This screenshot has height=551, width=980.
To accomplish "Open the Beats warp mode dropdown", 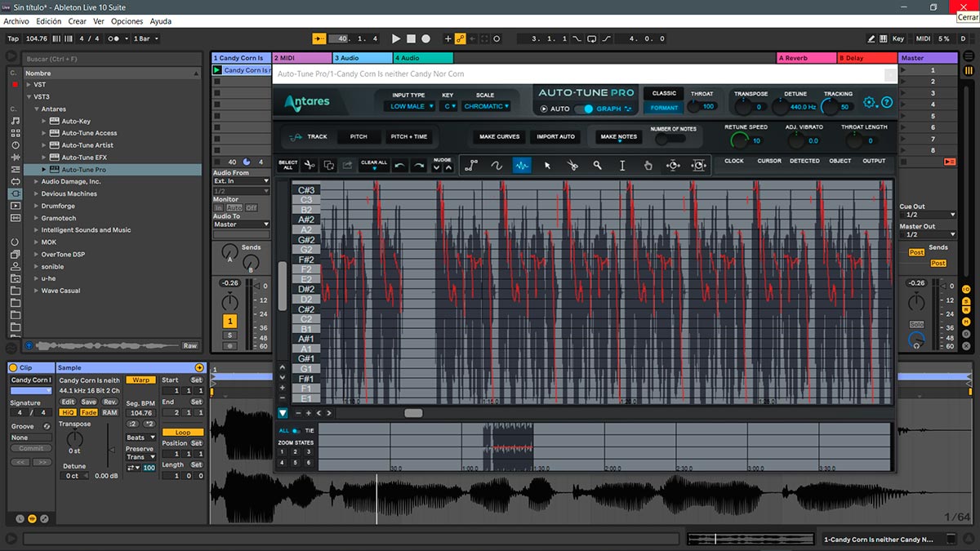I will 140,438.
